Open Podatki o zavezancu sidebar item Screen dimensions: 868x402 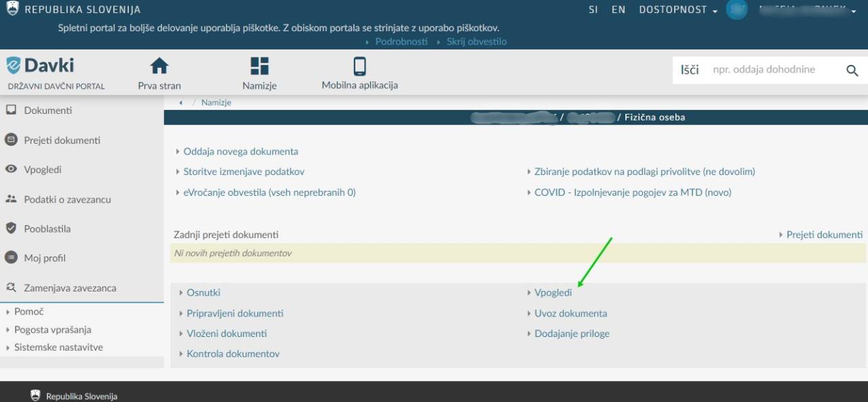(x=67, y=199)
